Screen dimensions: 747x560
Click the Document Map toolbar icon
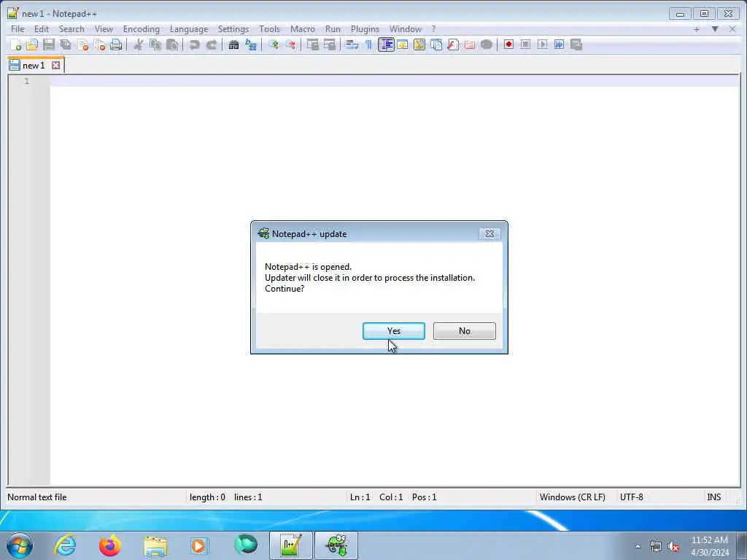[x=419, y=44]
